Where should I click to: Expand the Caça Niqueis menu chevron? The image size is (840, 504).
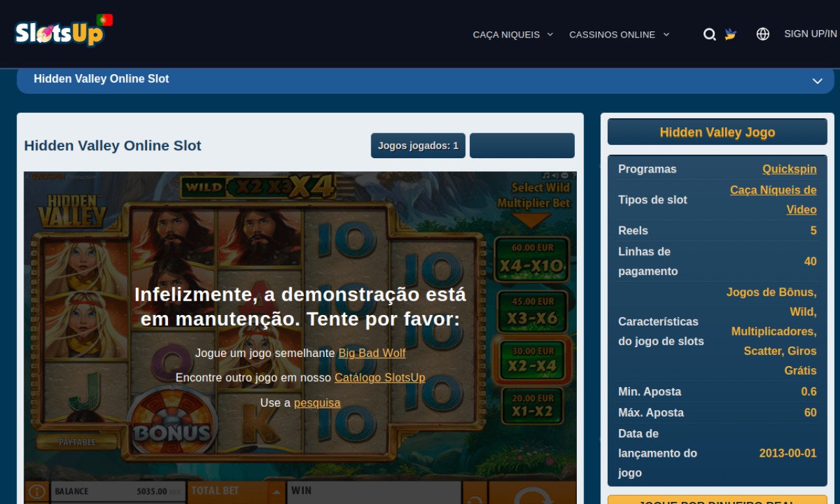[550, 34]
